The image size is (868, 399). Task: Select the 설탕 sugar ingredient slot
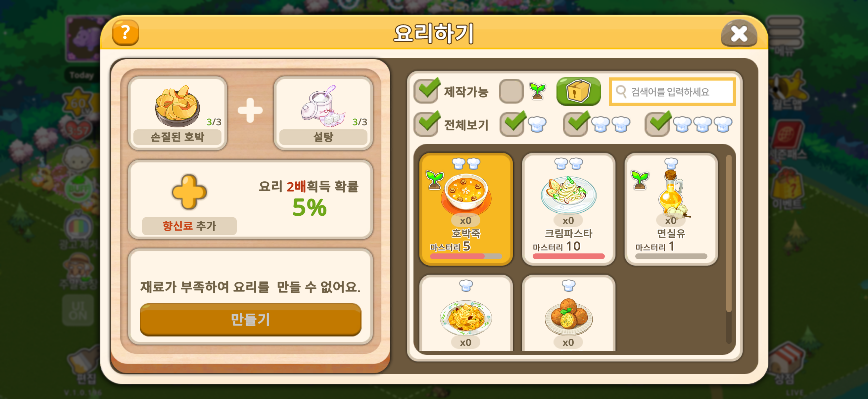pyautogui.click(x=323, y=113)
